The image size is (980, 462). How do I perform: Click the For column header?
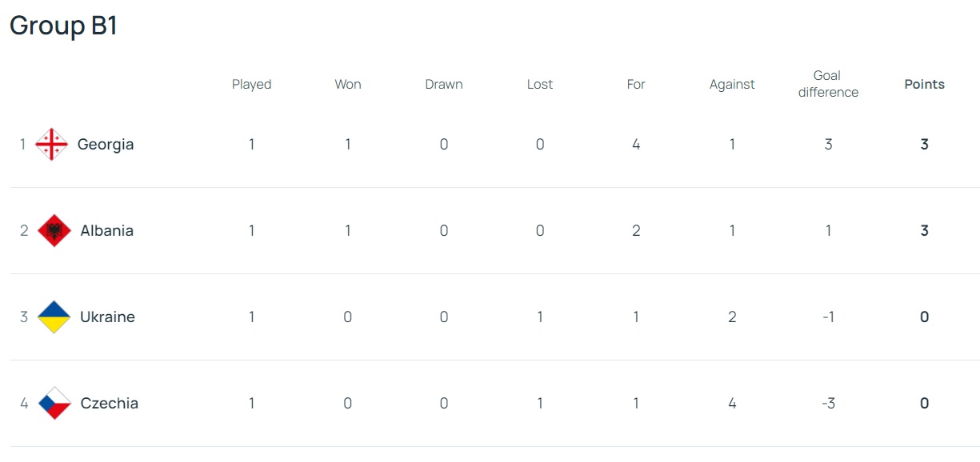coord(636,84)
